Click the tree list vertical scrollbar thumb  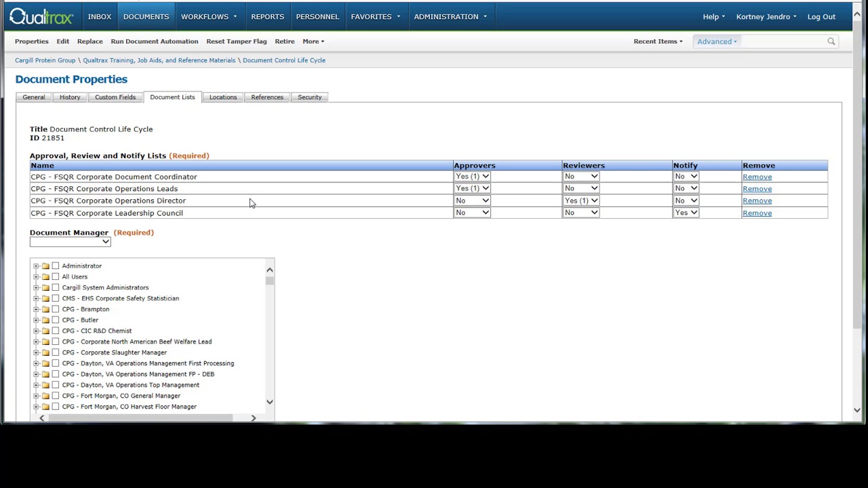point(270,281)
